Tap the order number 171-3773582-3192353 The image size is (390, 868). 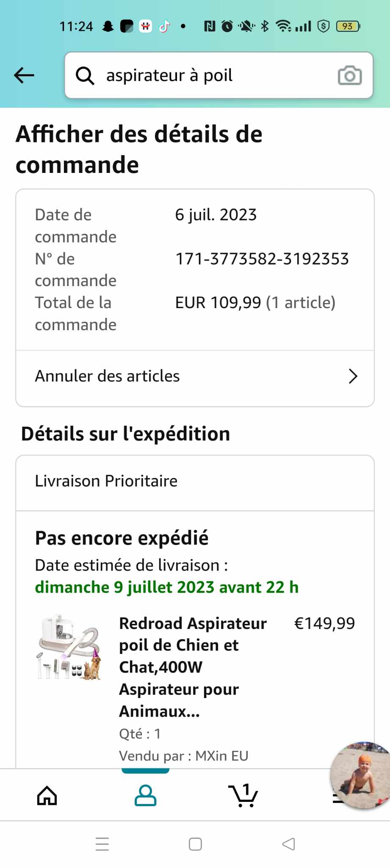262,259
